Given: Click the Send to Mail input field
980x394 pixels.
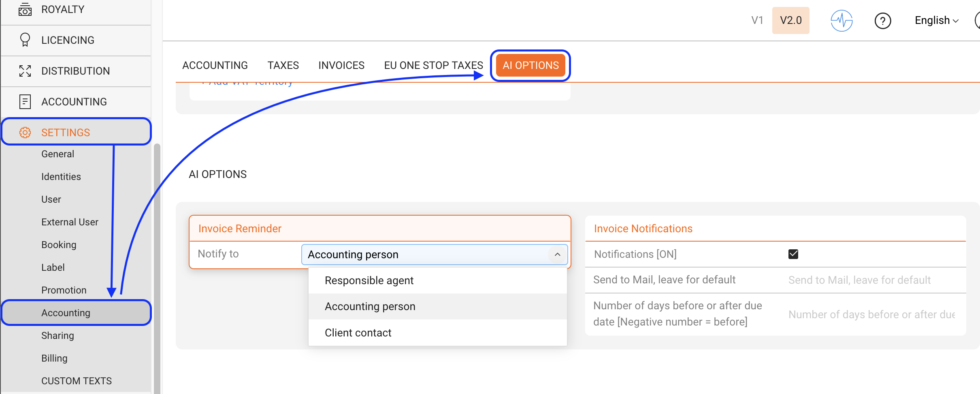Looking at the screenshot, I should [x=873, y=280].
